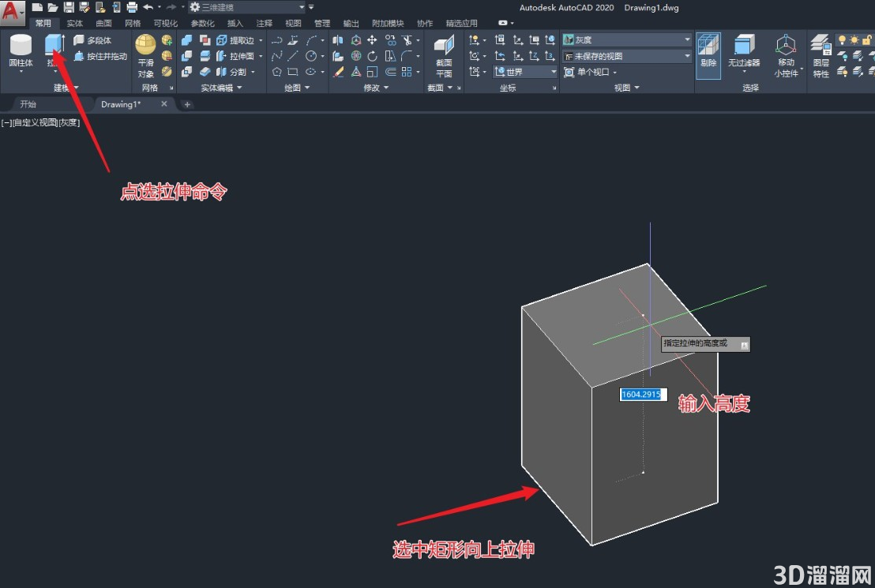
Task: Expand the 未保存的视图 view dropdown
Action: [x=626, y=56]
